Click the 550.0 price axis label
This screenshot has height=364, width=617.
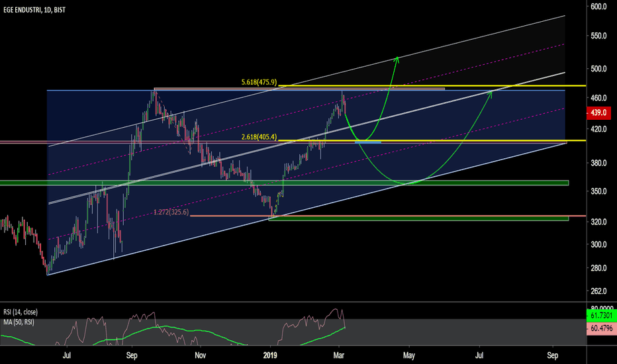(598, 36)
